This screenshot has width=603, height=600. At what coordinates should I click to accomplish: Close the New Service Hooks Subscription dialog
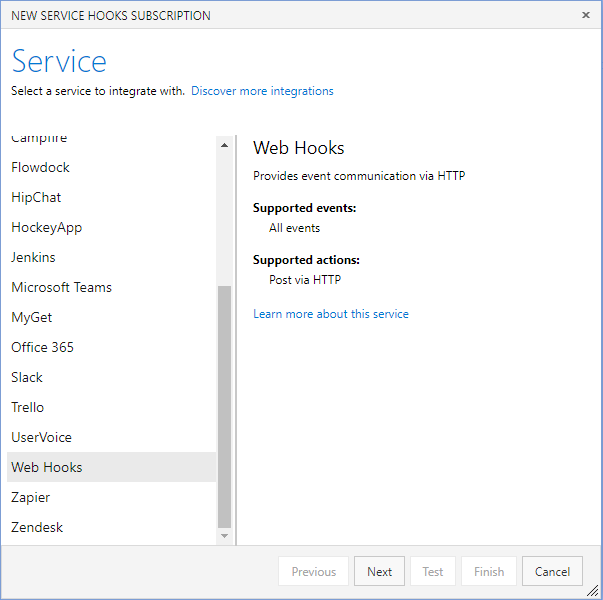[x=585, y=15]
